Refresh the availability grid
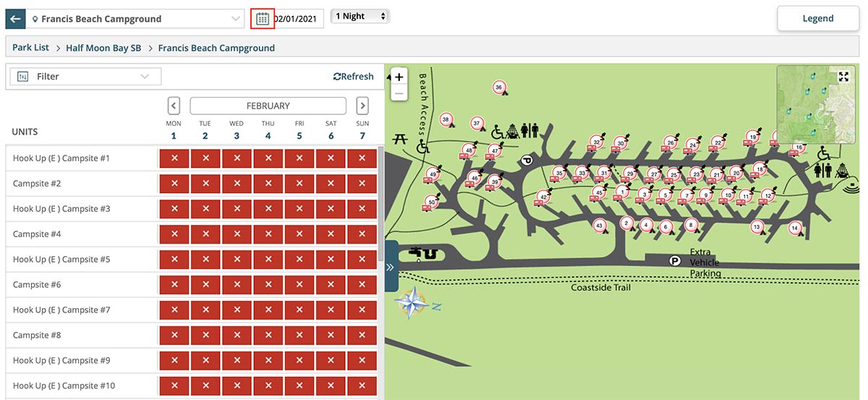This screenshot has width=868, height=400. coord(354,77)
